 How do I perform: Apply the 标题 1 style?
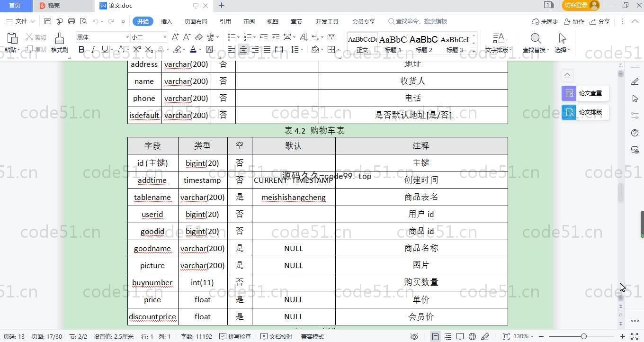point(393,44)
